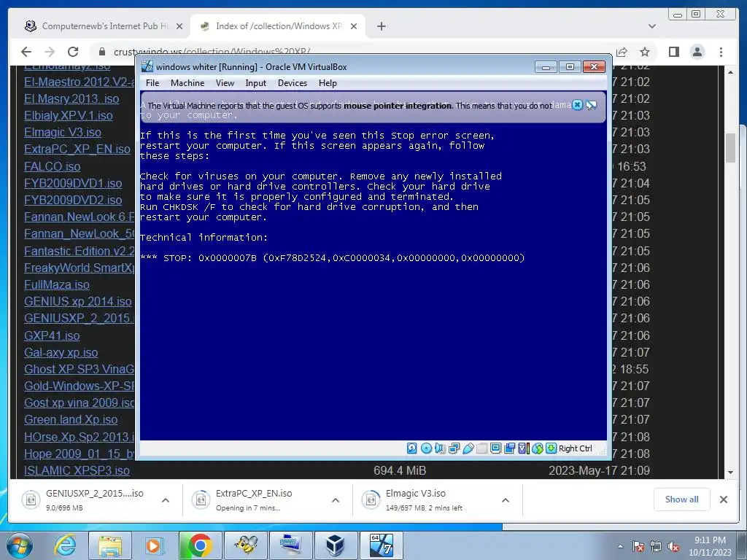Click the display icon in VirtualBox status bar
This screenshot has height=560, width=747.
(496, 448)
